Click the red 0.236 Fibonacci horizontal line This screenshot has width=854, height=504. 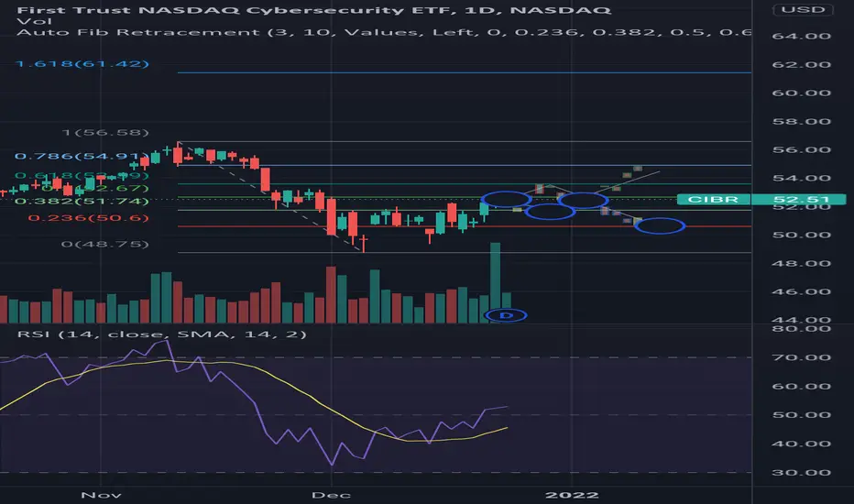pyautogui.click(x=464, y=226)
